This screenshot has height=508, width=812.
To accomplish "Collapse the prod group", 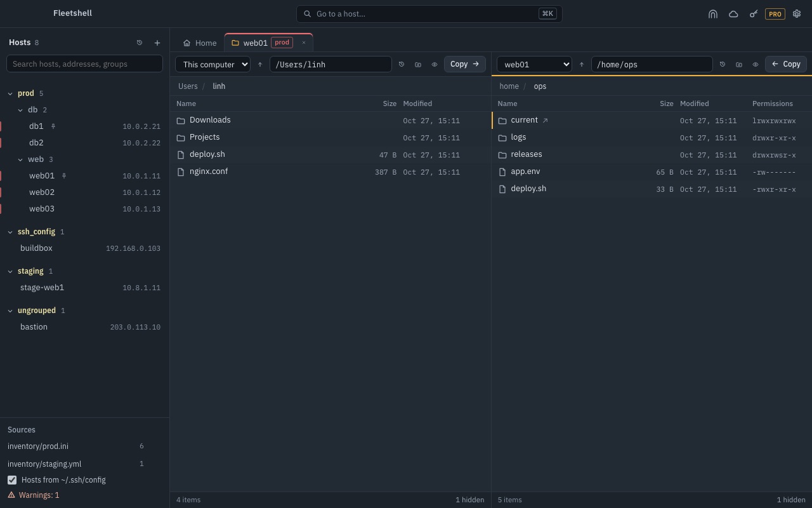I will (10, 93).
